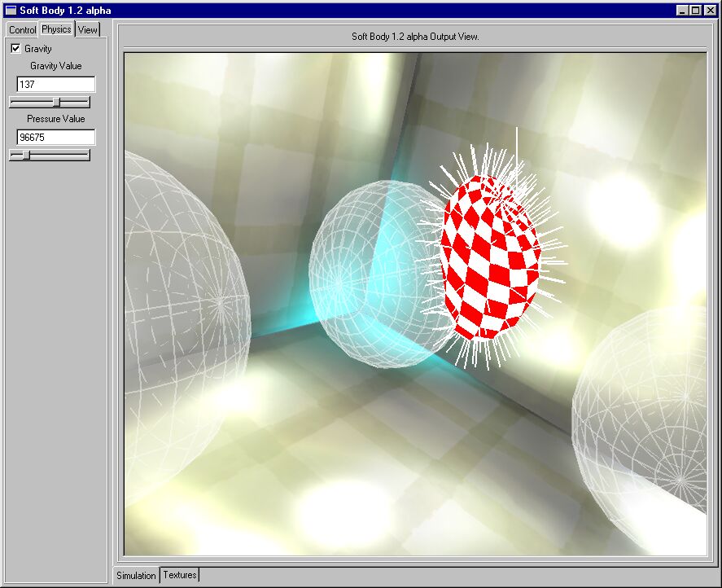The image size is (722, 588).
Task: Open the View tab
Action: pos(87,30)
